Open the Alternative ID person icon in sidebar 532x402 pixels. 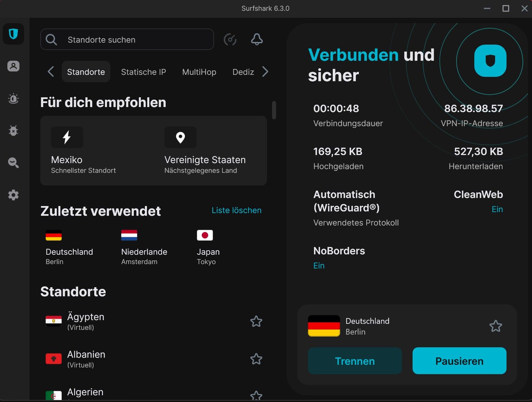pyautogui.click(x=13, y=66)
